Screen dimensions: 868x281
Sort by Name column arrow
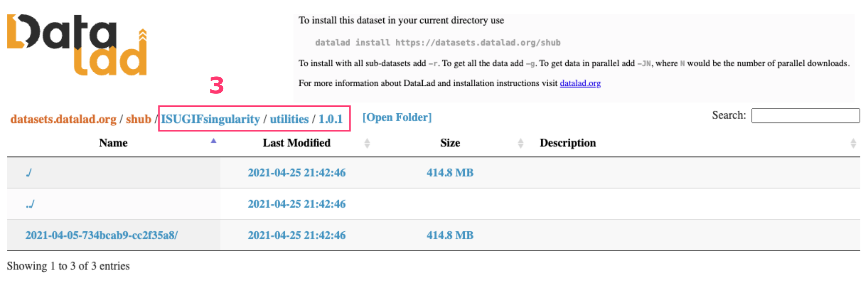213,142
